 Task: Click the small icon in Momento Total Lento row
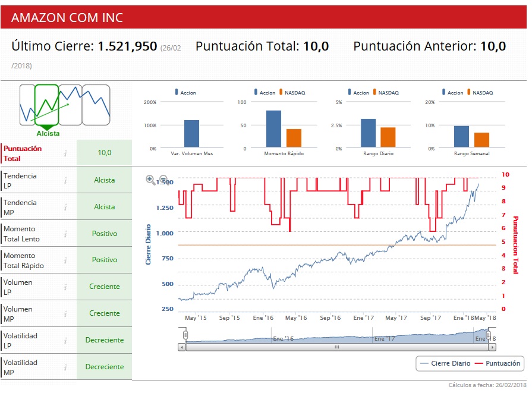click(x=65, y=234)
